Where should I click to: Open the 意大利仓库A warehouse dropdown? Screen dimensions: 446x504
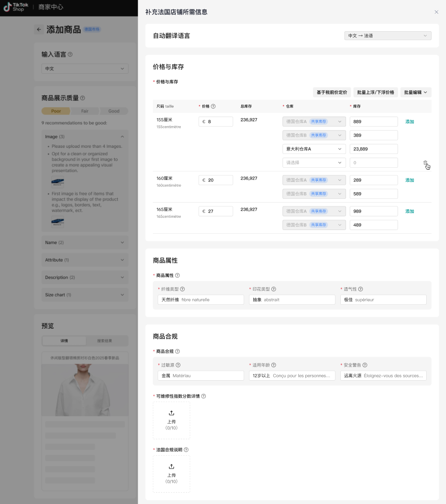tap(313, 149)
